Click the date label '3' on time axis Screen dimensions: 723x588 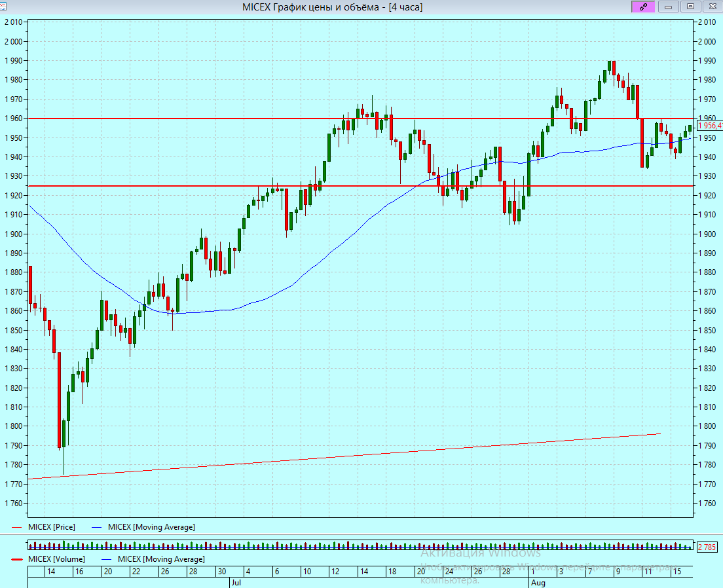(561, 572)
